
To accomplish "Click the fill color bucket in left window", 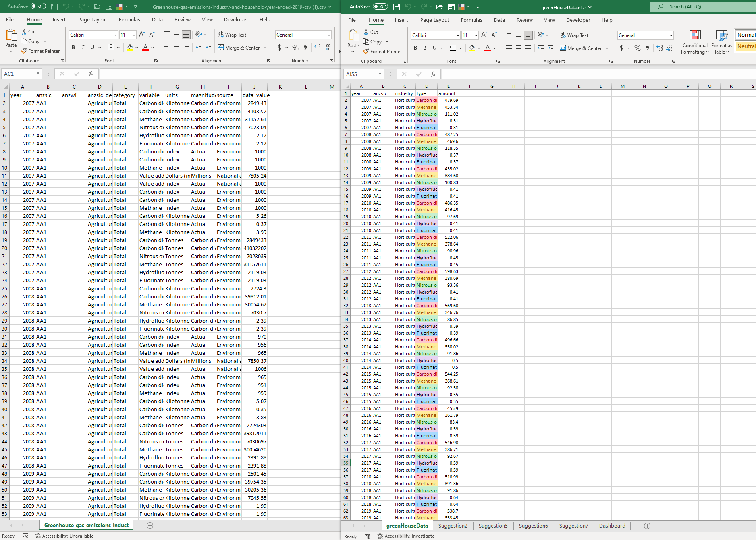I will click(130, 48).
